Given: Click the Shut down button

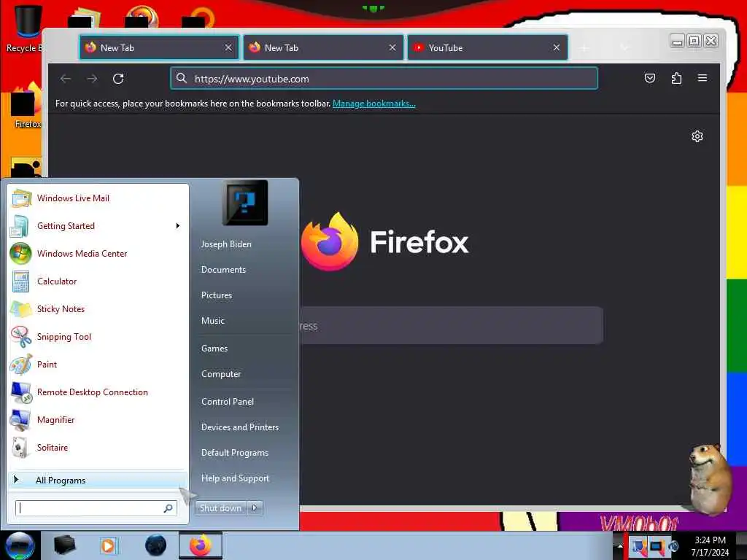Looking at the screenshot, I should (x=221, y=507).
